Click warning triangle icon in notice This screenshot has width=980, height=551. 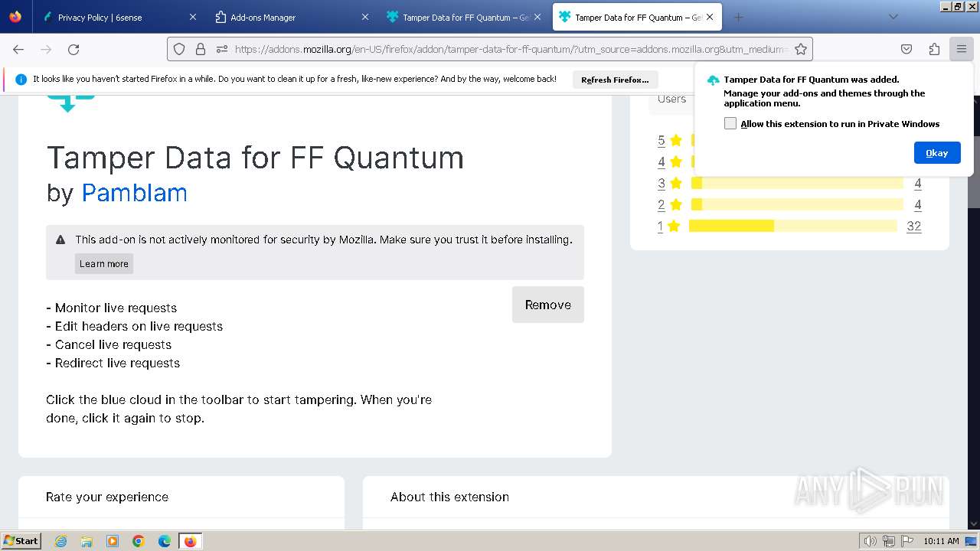coord(60,240)
